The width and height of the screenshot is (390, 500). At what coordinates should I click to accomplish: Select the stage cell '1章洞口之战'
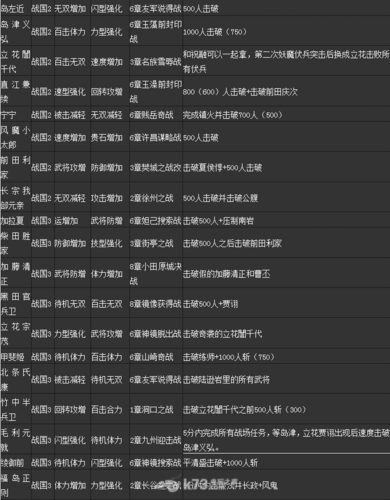151,410
